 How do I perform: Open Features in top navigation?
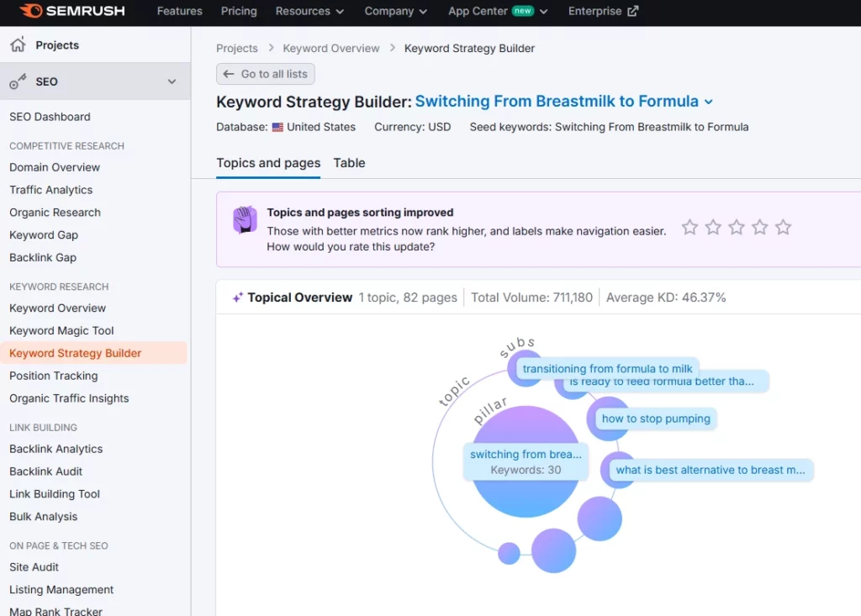click(x=180, y=11)
